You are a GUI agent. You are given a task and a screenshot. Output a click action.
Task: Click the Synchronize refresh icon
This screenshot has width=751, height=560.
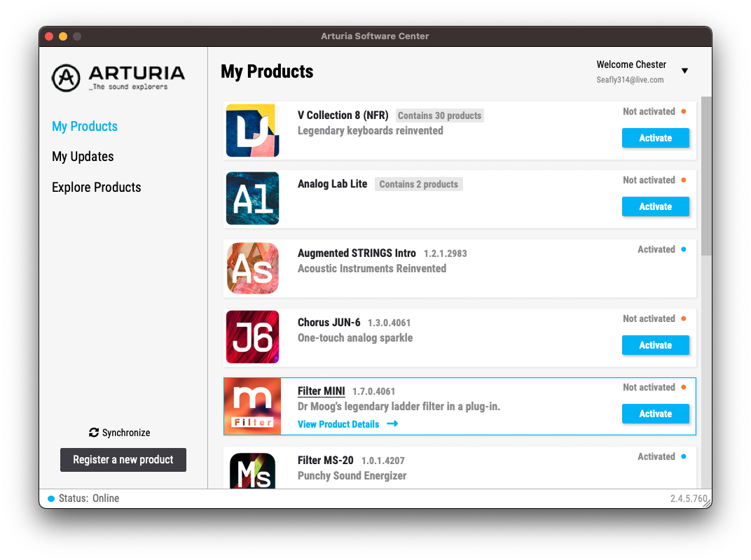click(x=94, y=433)
